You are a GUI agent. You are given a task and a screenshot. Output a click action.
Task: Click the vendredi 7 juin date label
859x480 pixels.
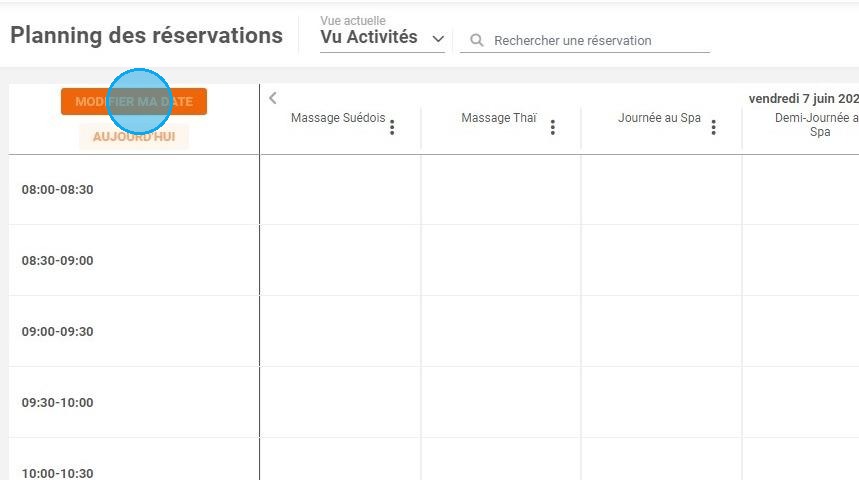pos(804,99)
